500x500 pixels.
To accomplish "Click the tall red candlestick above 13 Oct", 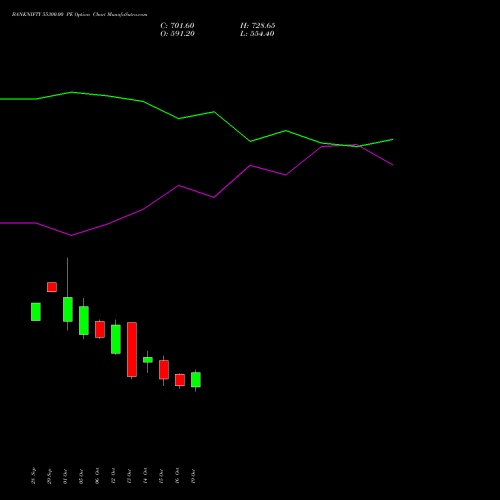I will (x=132, y=350).
